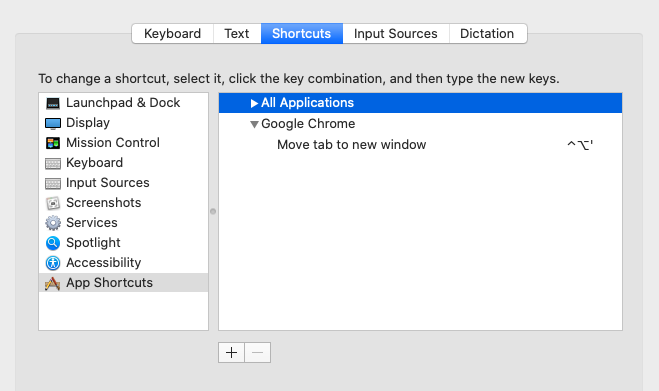Switch to the Keyboard tab

(172, 34)
